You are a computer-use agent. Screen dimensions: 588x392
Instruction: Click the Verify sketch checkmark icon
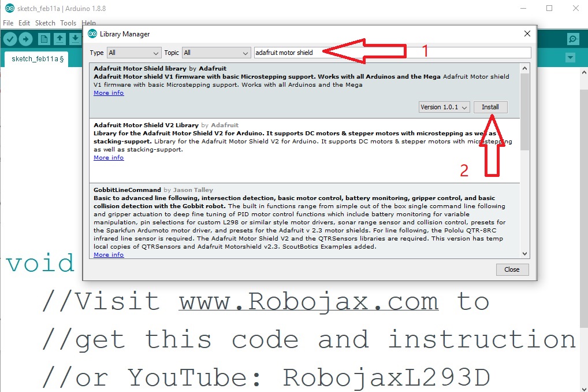10,39
